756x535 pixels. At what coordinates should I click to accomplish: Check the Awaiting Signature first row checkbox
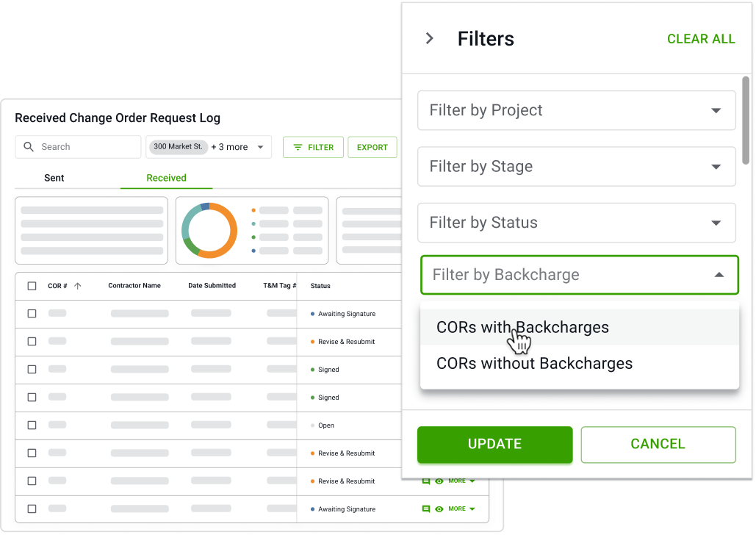(x=32, y=314)
